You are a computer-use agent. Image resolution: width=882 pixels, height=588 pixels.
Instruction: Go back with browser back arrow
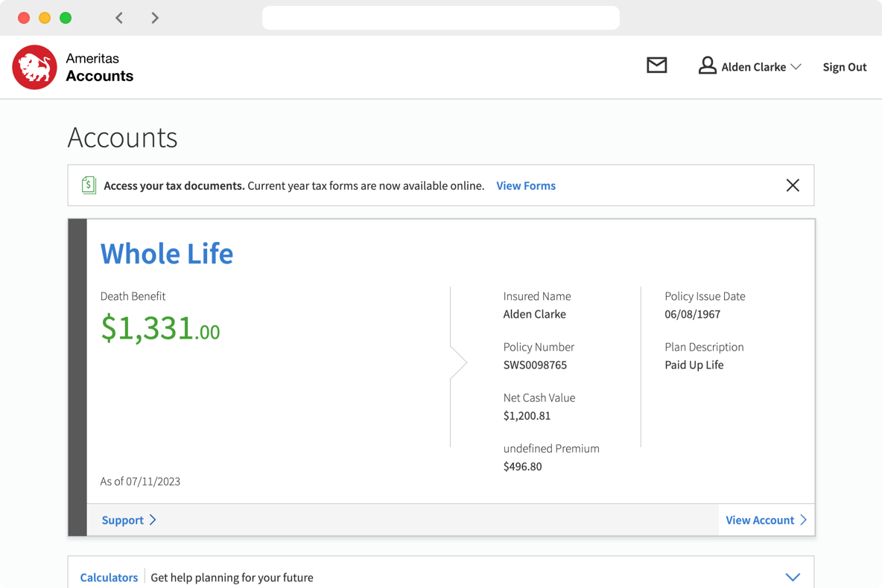[119, 18]
